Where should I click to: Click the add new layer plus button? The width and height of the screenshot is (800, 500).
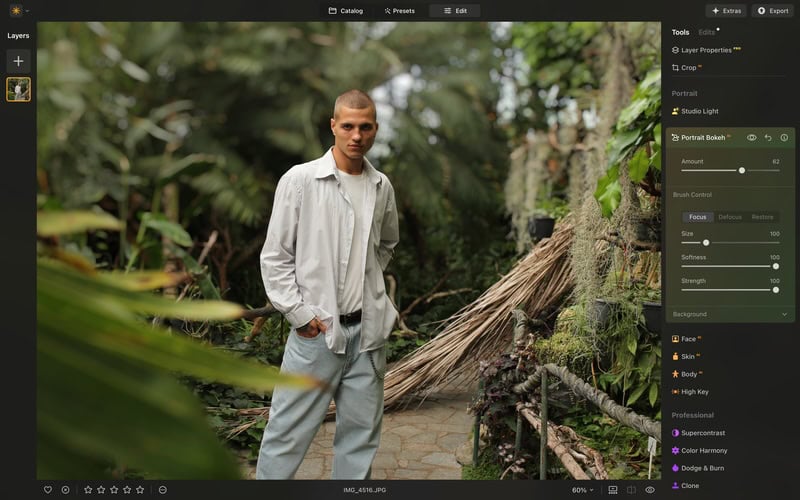coord(18,61)
